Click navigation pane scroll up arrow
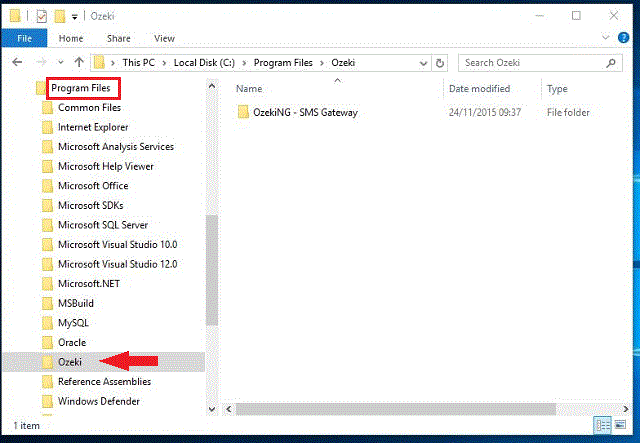This screenshot has width=640, height=443. coord(212,86)
